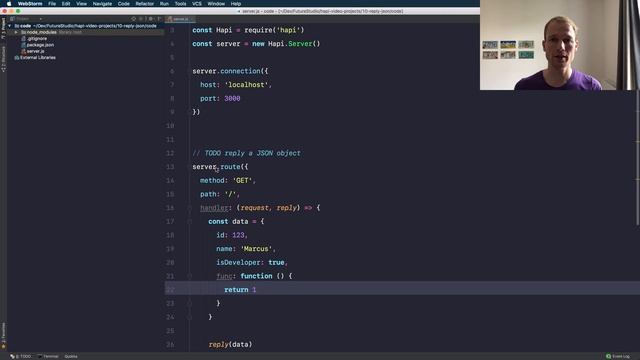640x360 pixels.
Task: Click the id value 123
Action: (238, 235)
